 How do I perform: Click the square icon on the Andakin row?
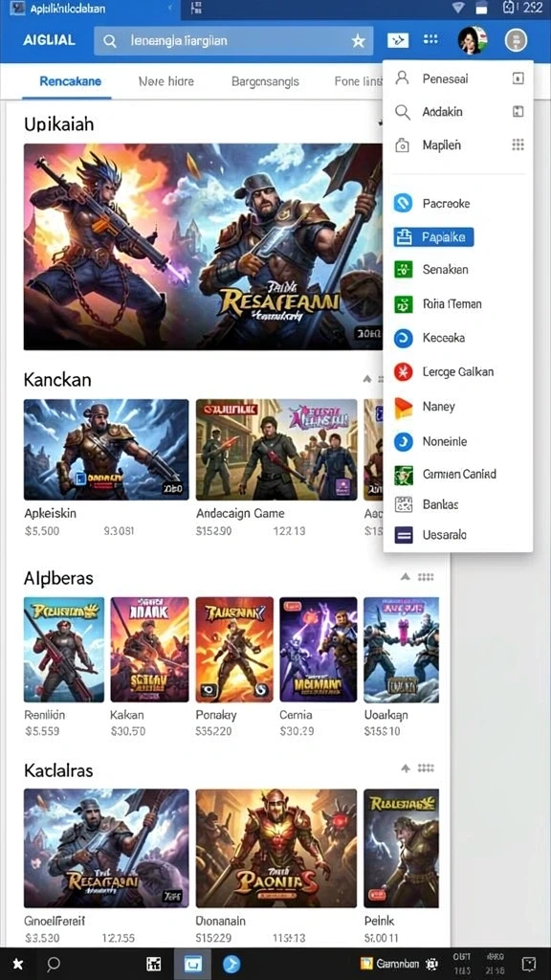pyautogui.click(x=518, y=112)
